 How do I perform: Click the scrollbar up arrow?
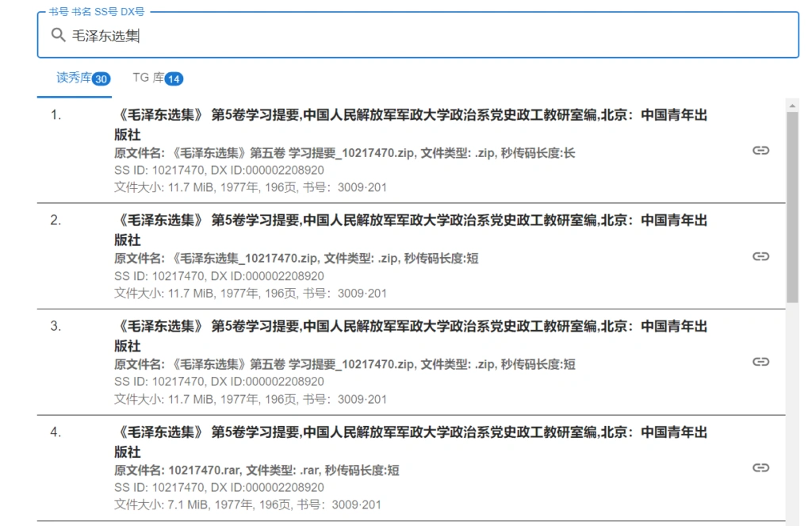click(x=792, y=106)
